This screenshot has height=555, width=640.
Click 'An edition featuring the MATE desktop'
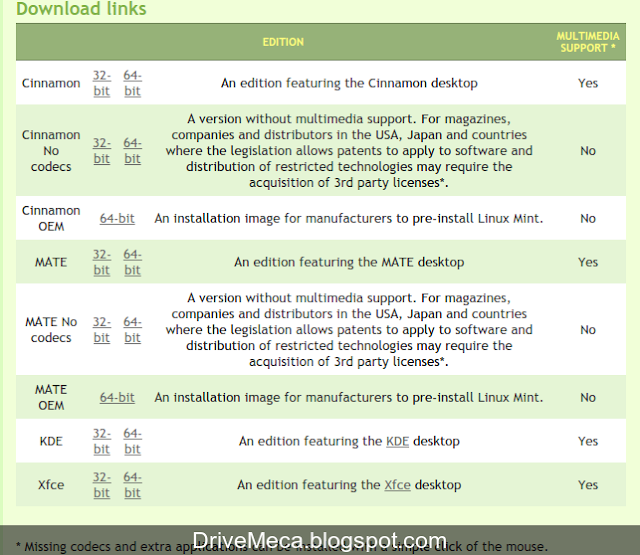(349, 262)
